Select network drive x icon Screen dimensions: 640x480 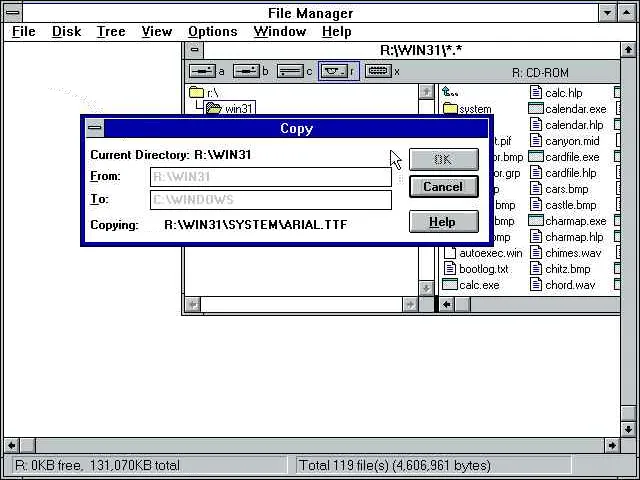pos(378,71)
